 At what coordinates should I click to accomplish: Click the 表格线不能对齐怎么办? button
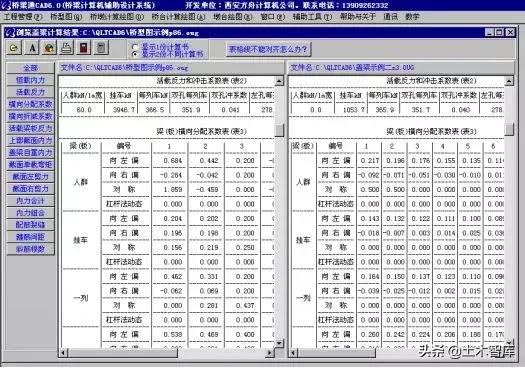268,50
